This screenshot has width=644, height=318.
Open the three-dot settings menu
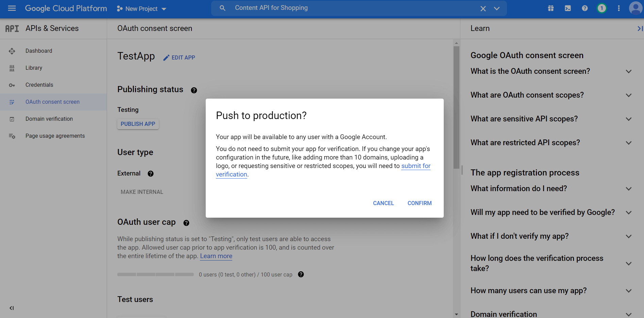click(619, 8)
